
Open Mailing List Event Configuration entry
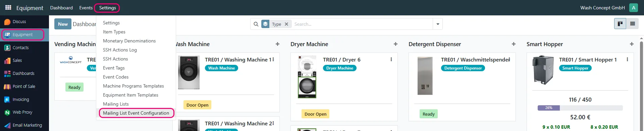click(136, 113)
